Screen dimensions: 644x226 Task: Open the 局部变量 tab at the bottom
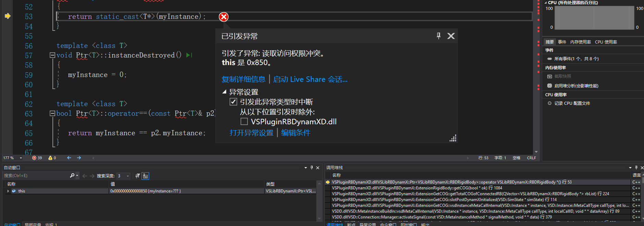33,225
